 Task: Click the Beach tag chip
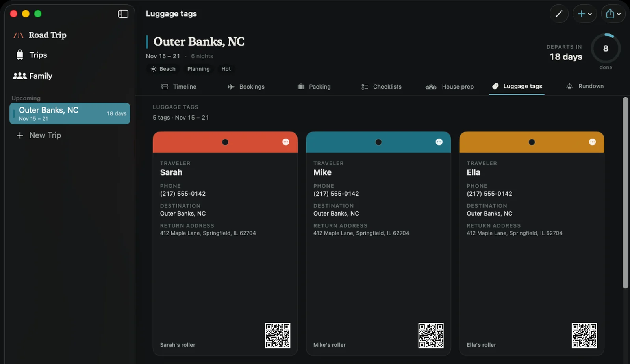pyautogui.click(x=163, y=69)
